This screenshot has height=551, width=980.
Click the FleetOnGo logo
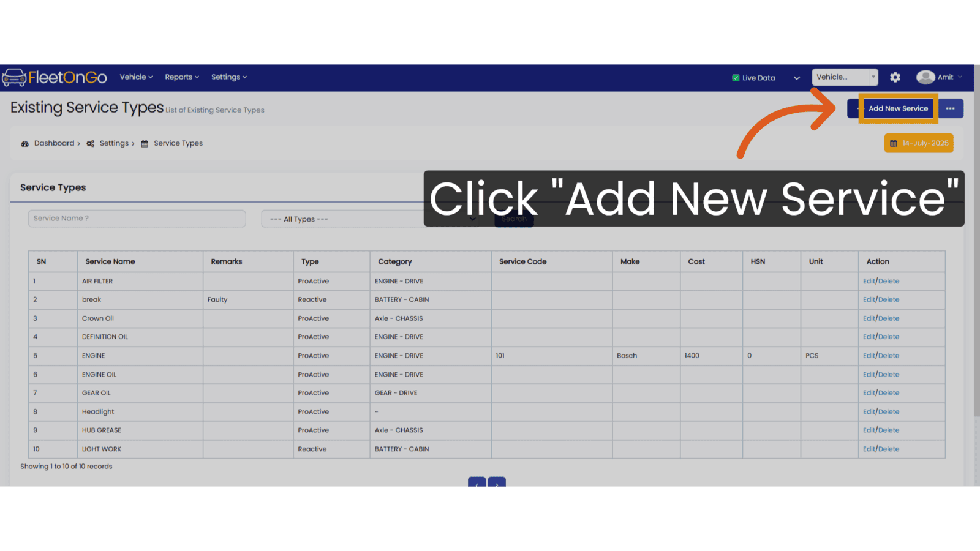coord(55,77)
